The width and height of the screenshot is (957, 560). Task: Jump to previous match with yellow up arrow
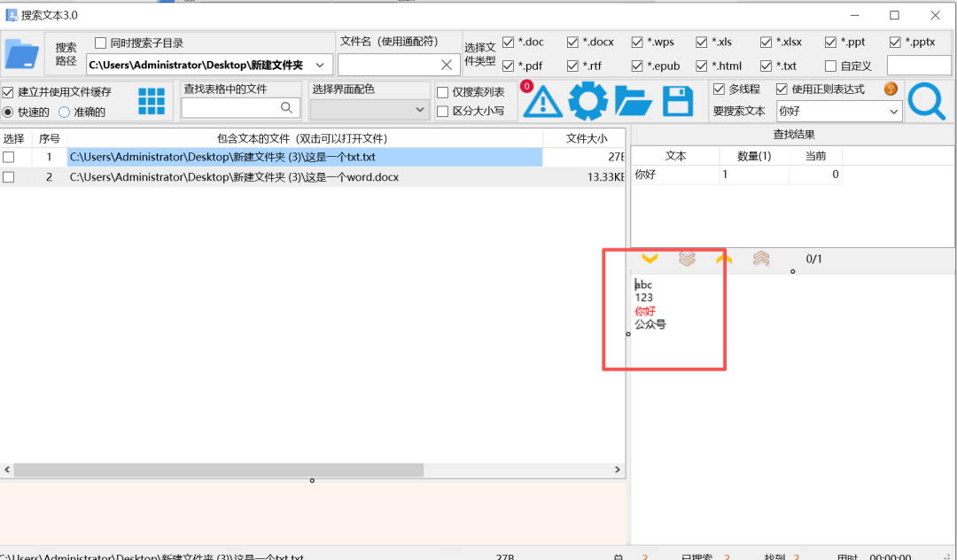pos(724,258)
